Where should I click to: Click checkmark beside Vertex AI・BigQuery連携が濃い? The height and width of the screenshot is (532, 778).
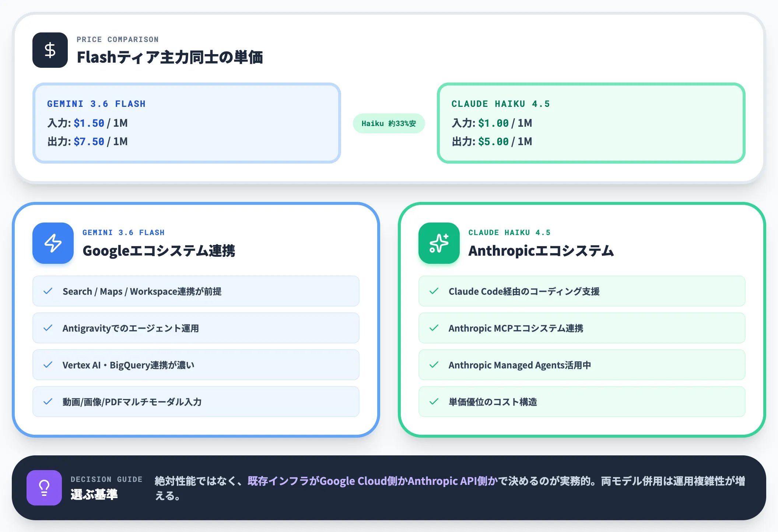(x=48, y=365)
